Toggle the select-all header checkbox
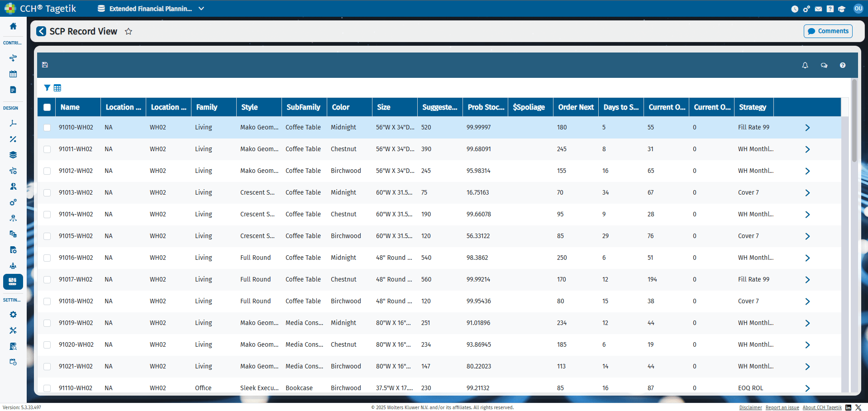 point(47,107)
